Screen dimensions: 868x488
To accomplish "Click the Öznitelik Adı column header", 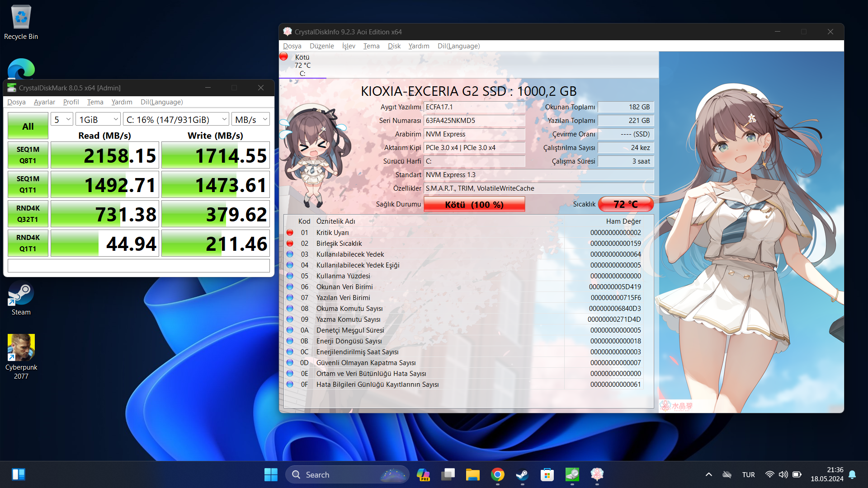I will coord(336,221).
